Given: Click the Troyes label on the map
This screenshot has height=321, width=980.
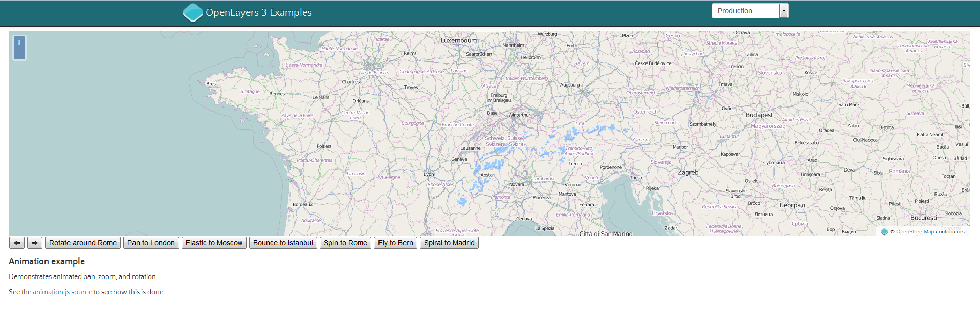Looking at the screenshot, I should pyautogui.click(x=411, y=88).
